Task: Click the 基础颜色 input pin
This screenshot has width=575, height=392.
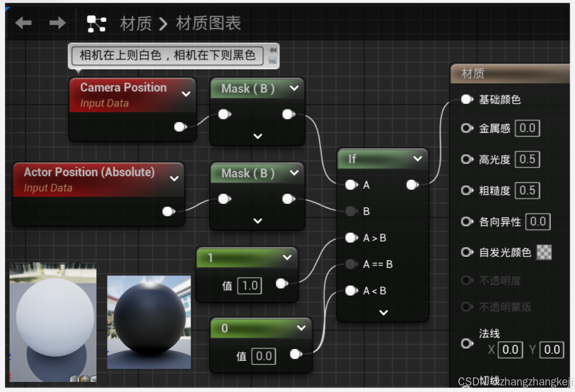Action: (x=467, y=99)
